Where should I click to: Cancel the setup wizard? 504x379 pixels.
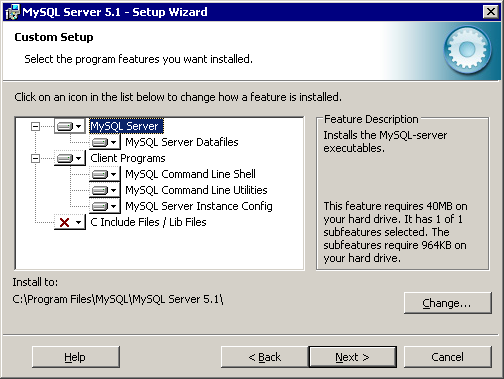click(447, 357)
